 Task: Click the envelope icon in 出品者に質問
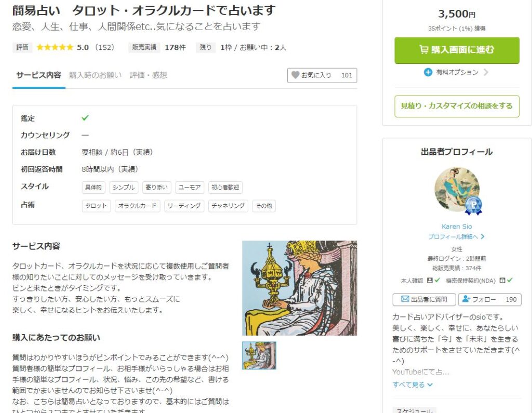405,299
